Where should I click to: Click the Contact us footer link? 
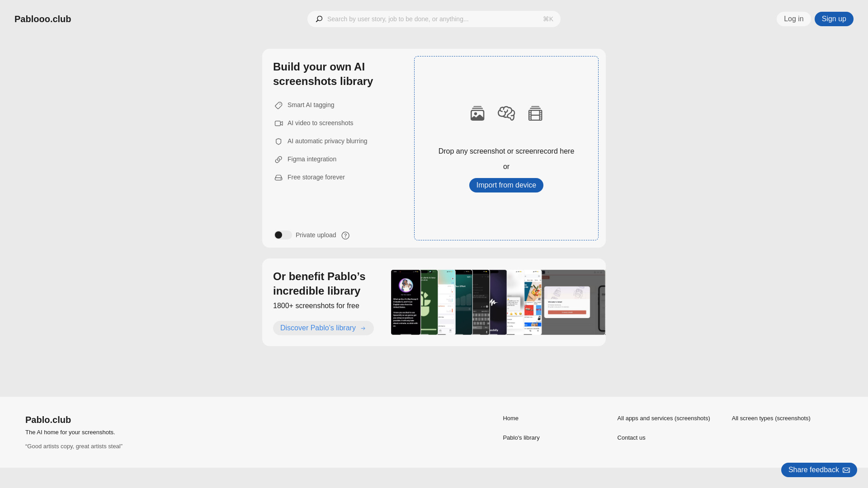631,437
